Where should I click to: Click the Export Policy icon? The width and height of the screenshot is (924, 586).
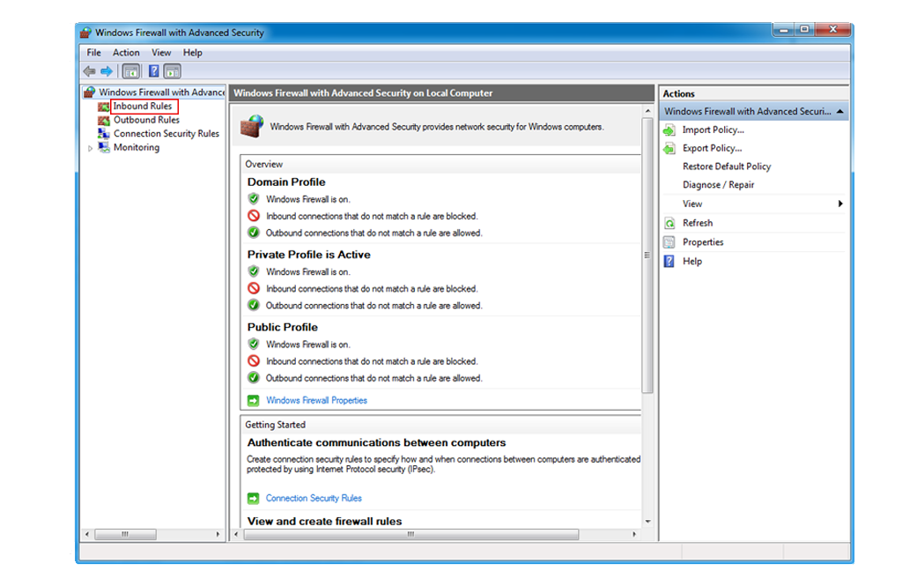pos(669,149)
